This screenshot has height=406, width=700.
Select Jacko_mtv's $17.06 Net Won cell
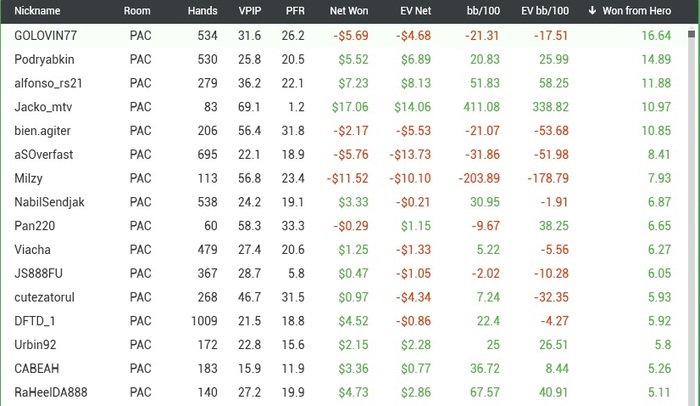[x=352, y=107]
